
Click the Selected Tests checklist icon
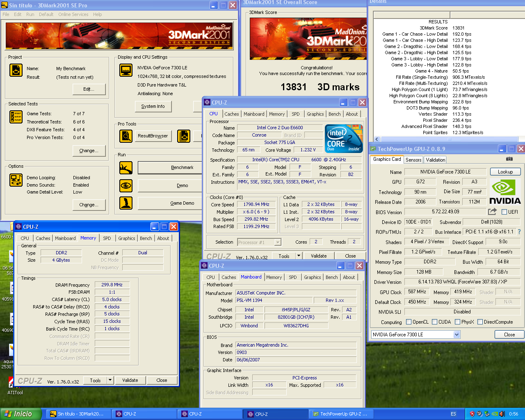point(16,117)
